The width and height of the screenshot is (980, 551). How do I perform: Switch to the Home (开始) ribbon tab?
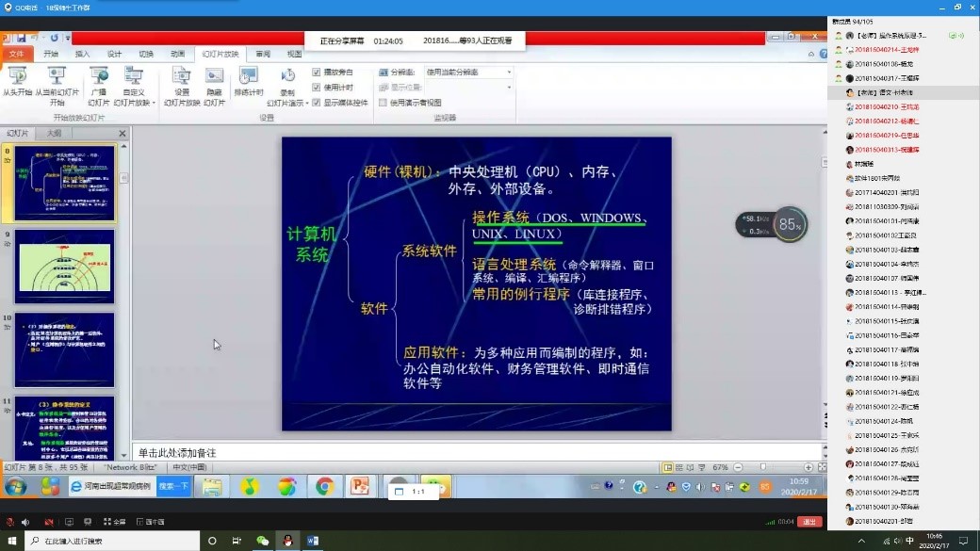(x=51, y=55)
